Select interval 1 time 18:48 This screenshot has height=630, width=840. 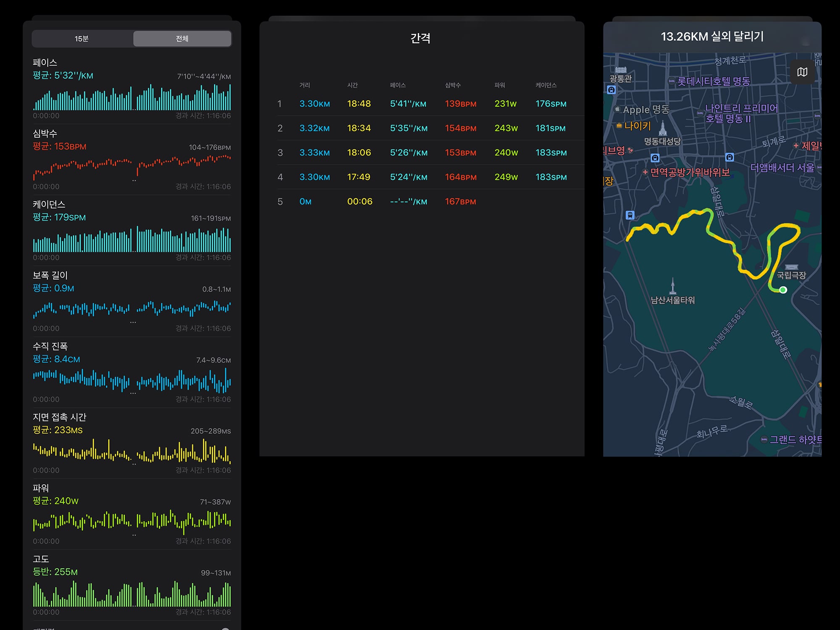[x=359, y=104]
